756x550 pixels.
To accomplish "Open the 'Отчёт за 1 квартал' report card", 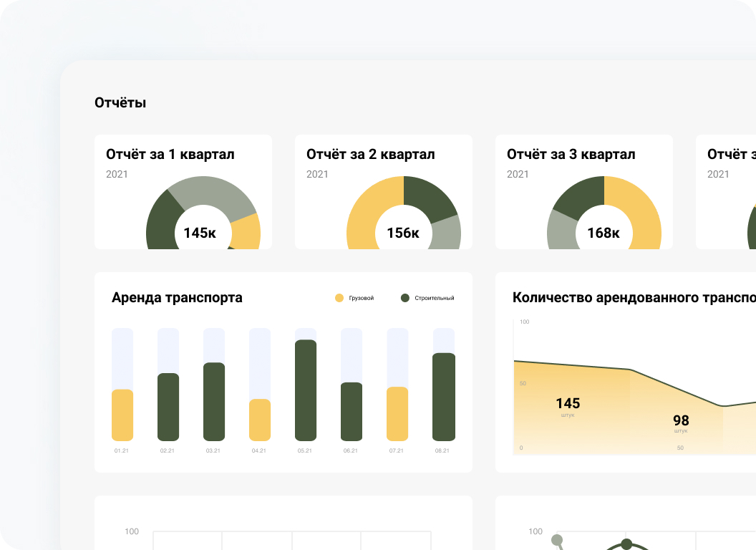I will click(183, 192).
